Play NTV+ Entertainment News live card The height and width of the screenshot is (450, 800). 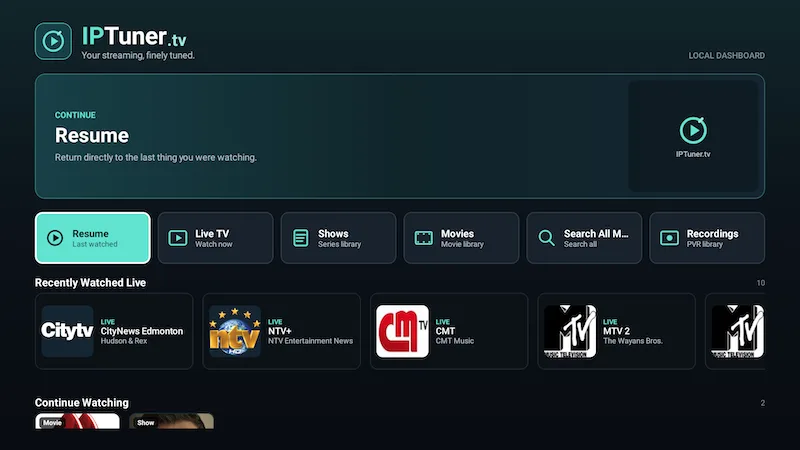pyautogui.click(x=282, y=331)
